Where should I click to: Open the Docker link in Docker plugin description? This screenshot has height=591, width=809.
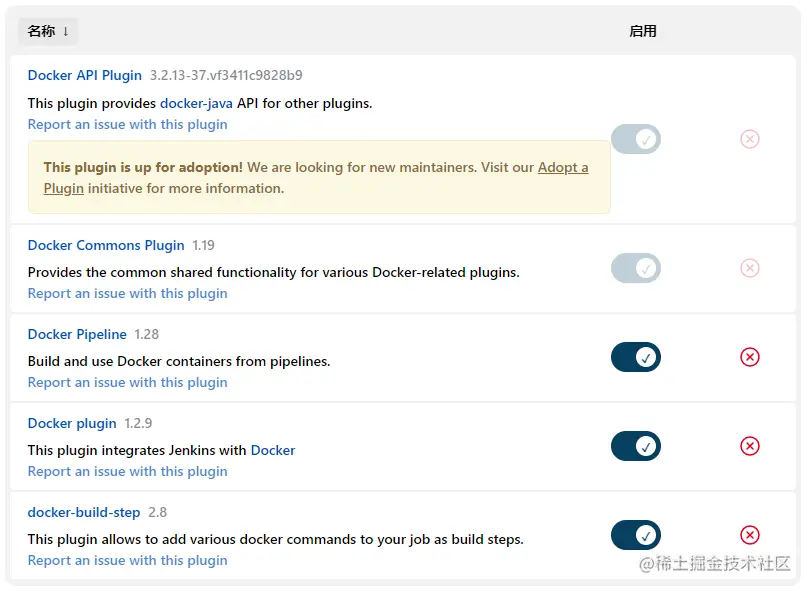point(273,450)
